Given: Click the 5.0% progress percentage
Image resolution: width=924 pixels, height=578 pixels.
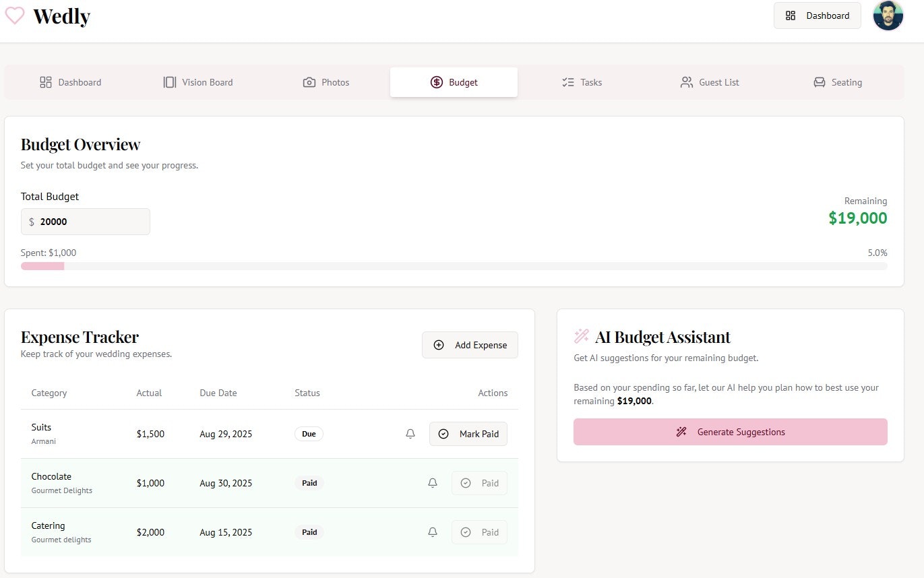Looking at the screenshot, I should click(x=877, y=253).
